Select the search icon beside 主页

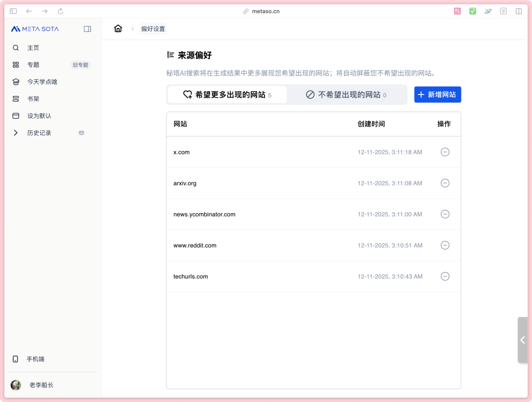16,48
